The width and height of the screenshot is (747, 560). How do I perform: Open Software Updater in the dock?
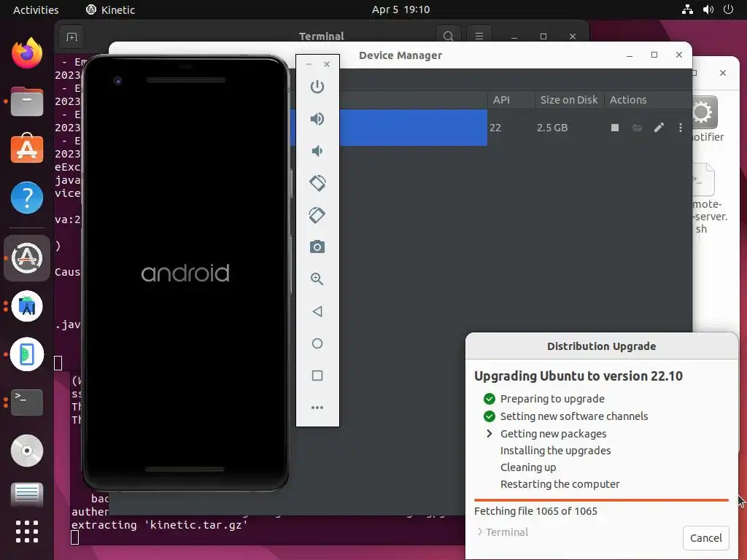pyautogui.click(x=27, y=258)
